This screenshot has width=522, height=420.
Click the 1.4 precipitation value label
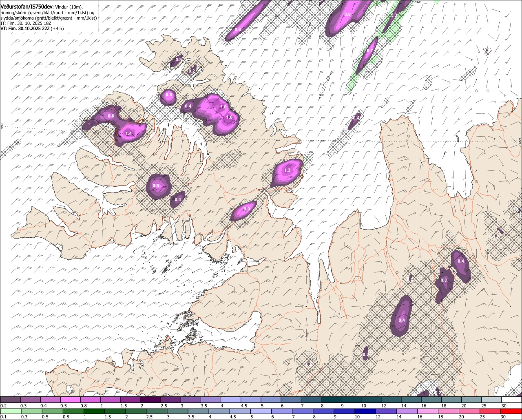tap(129, 134)
